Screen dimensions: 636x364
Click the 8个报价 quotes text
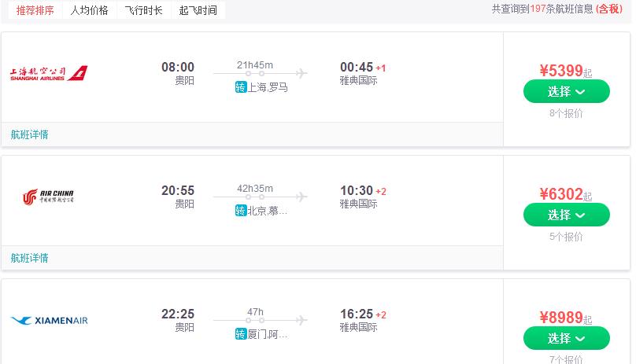coord(566,113)
